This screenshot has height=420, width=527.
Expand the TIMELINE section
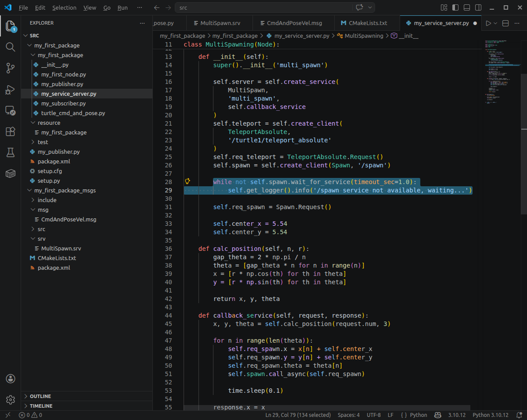tap(87, 406)
